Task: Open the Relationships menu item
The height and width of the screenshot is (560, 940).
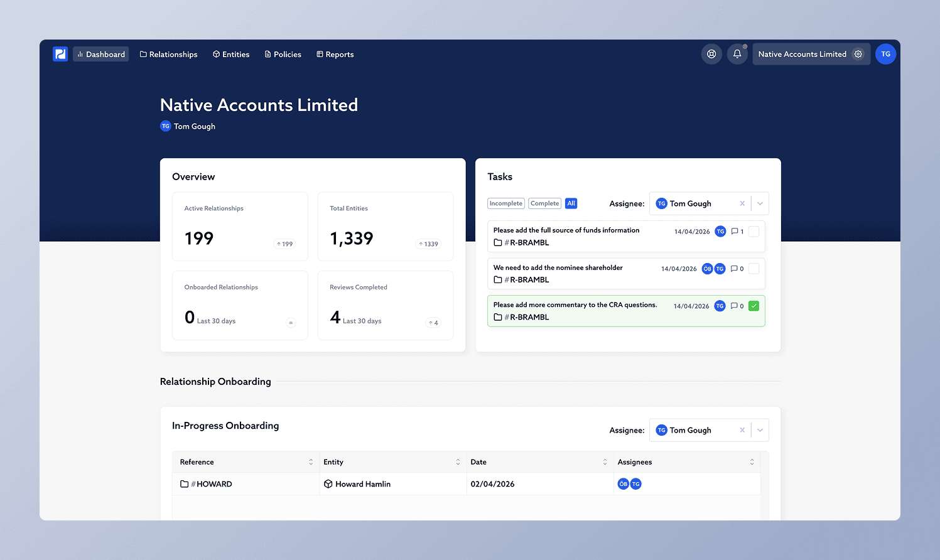Action: tap(168, 54)
